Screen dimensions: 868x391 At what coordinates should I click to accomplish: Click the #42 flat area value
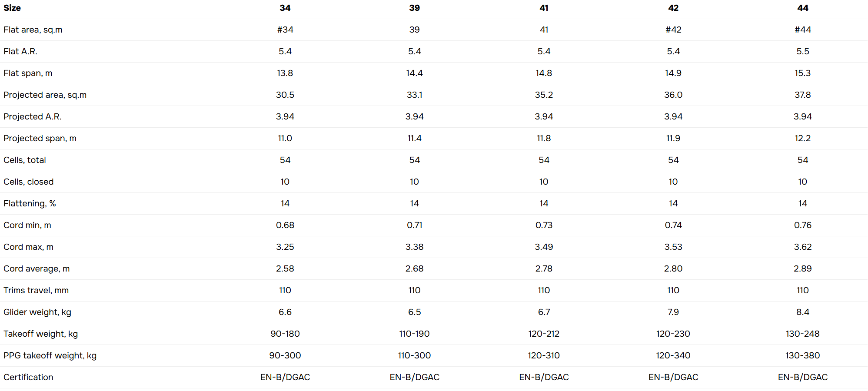point(673,30)
